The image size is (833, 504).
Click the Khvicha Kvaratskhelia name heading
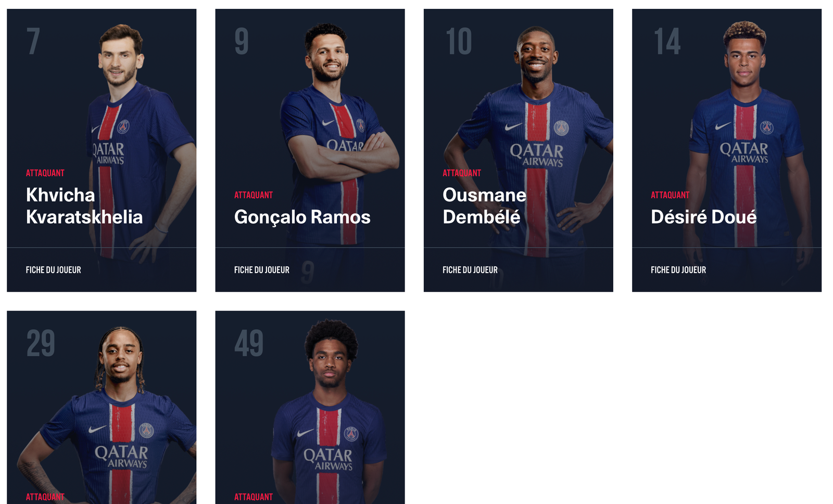pos(84,206)
